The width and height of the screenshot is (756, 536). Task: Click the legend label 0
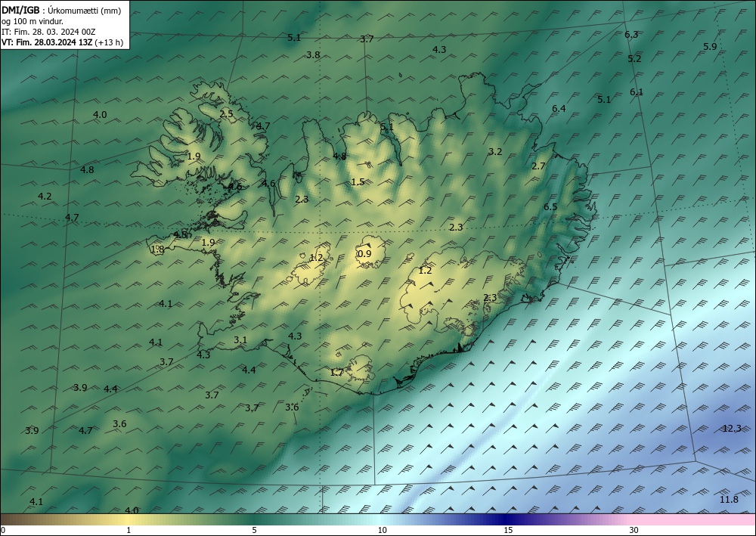(x=3, y=531)
